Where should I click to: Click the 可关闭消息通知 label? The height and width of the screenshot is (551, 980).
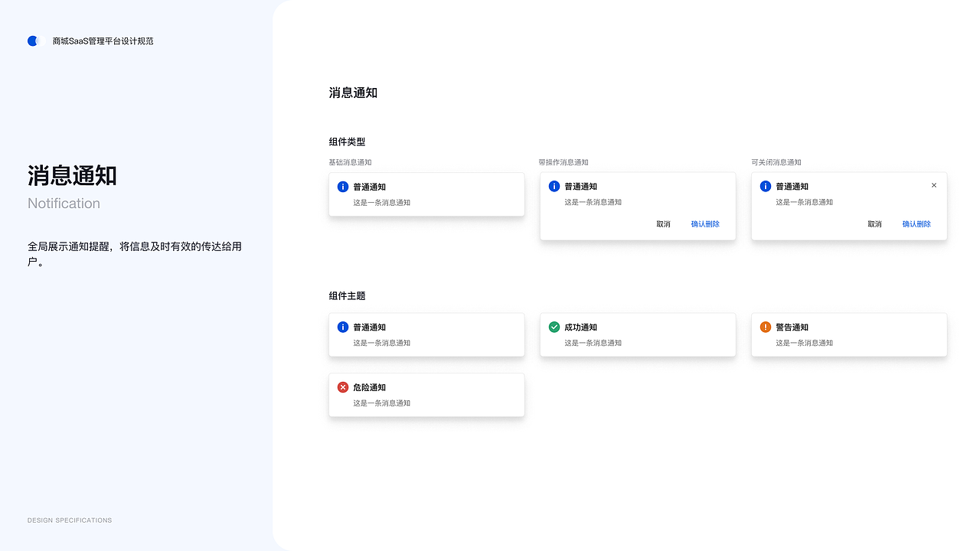click(775, 162)
